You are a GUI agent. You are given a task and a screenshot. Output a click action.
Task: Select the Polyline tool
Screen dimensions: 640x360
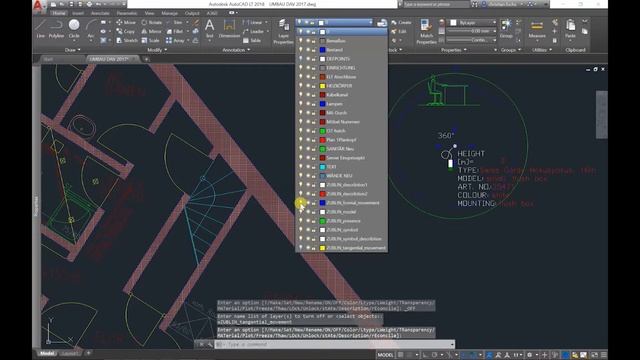click(56, 29)
